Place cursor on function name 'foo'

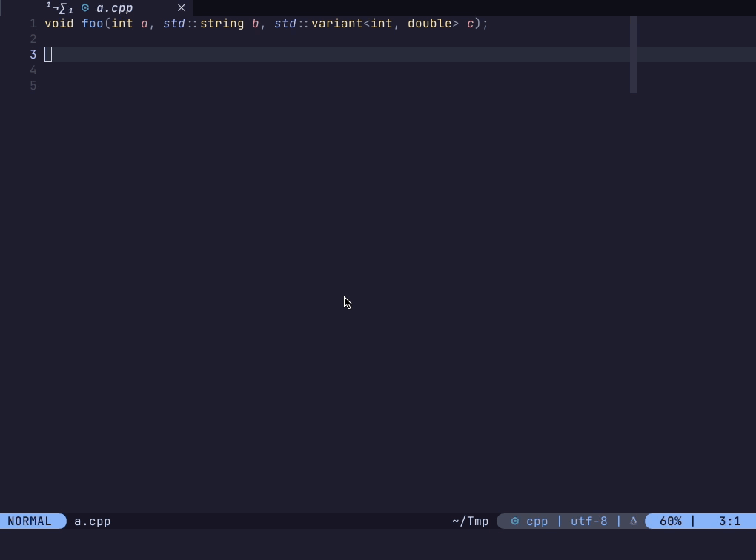click(x=93, y=24)
